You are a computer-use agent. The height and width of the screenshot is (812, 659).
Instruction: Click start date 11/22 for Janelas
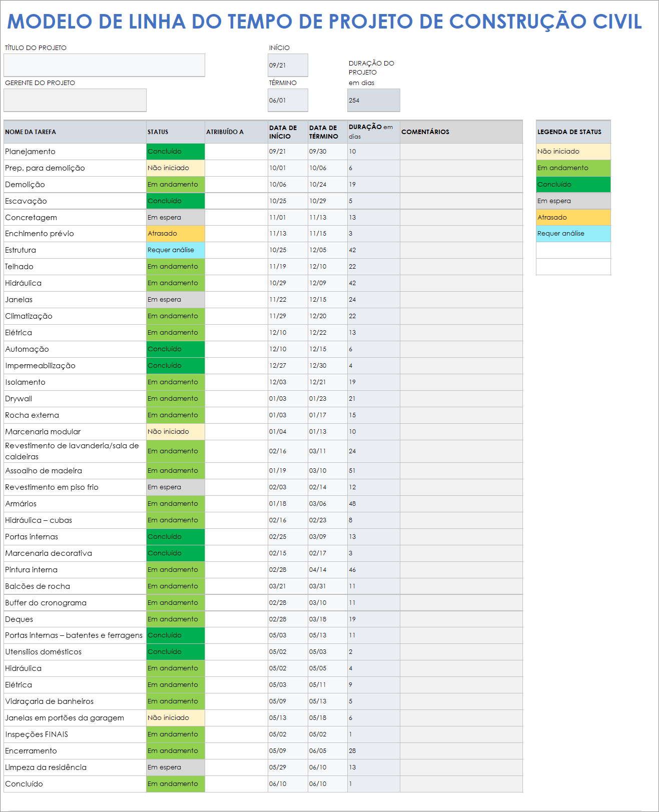click(288, 300)
